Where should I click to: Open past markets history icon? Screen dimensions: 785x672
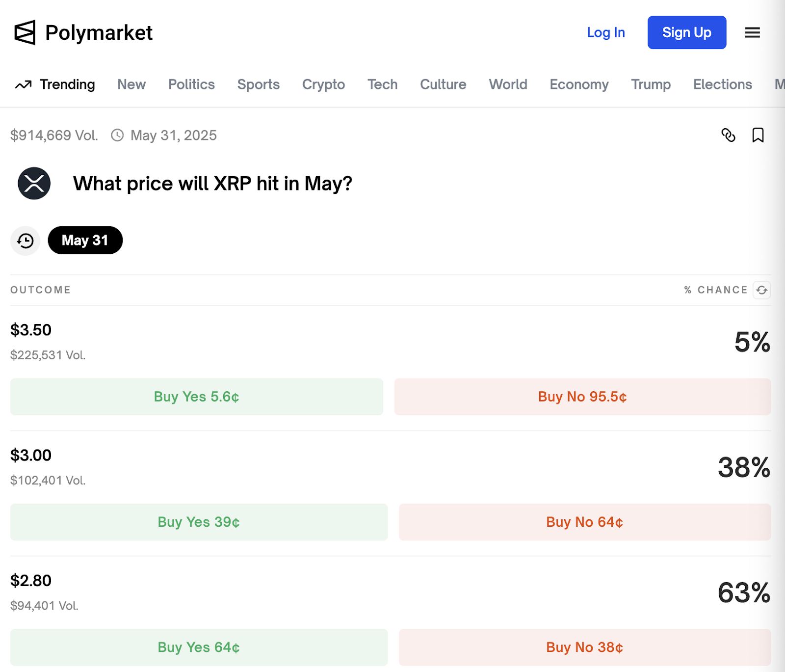26,241
